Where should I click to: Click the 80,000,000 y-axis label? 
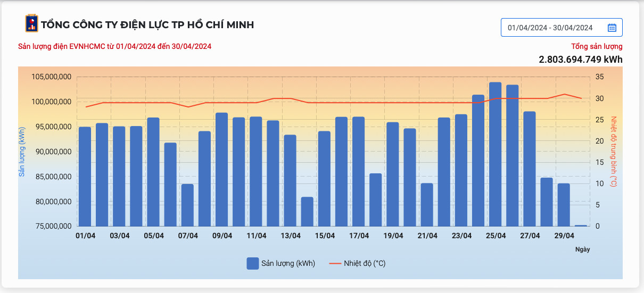[53, 202]
